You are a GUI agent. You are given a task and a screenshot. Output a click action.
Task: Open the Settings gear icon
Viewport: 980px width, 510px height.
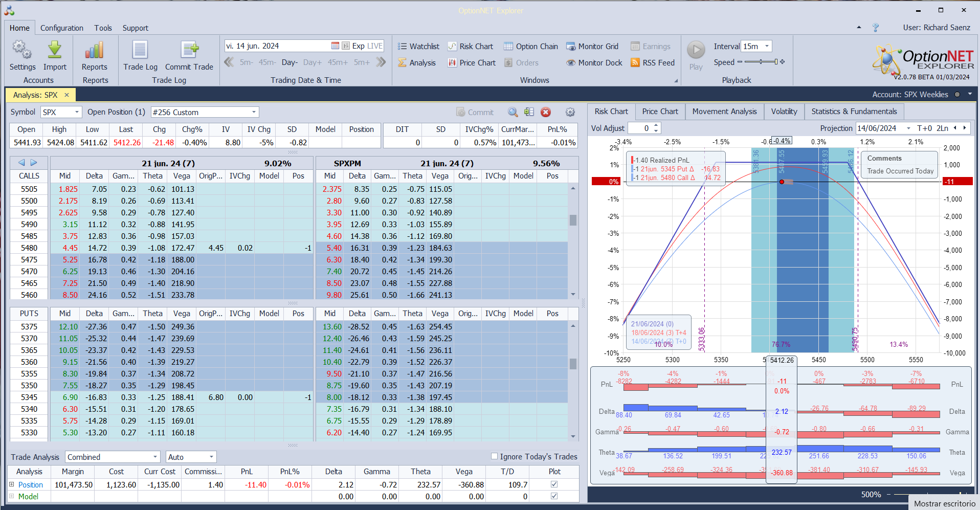pos(22,50)
